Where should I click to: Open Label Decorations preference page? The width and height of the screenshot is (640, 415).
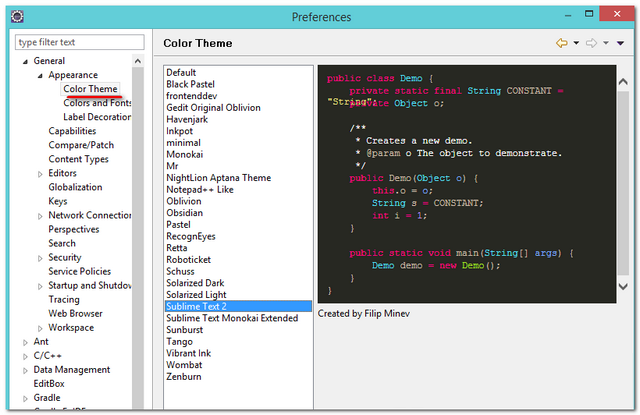(97, 117)
